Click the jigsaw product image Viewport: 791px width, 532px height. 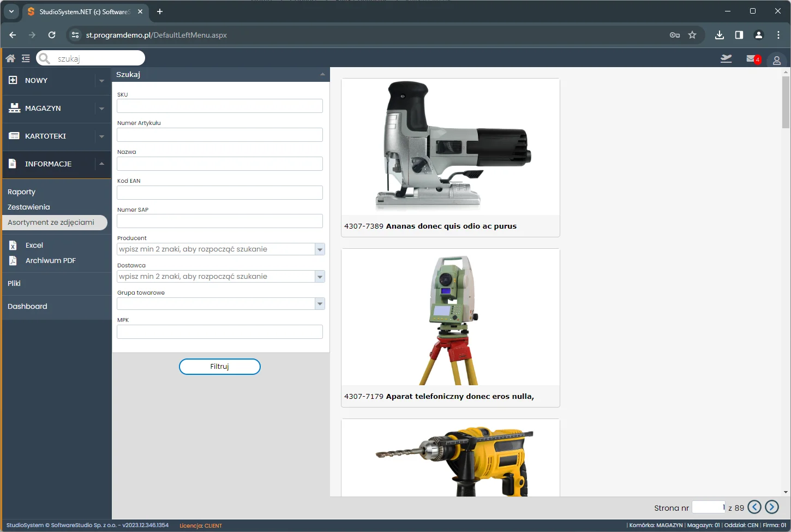click(451, 146)
